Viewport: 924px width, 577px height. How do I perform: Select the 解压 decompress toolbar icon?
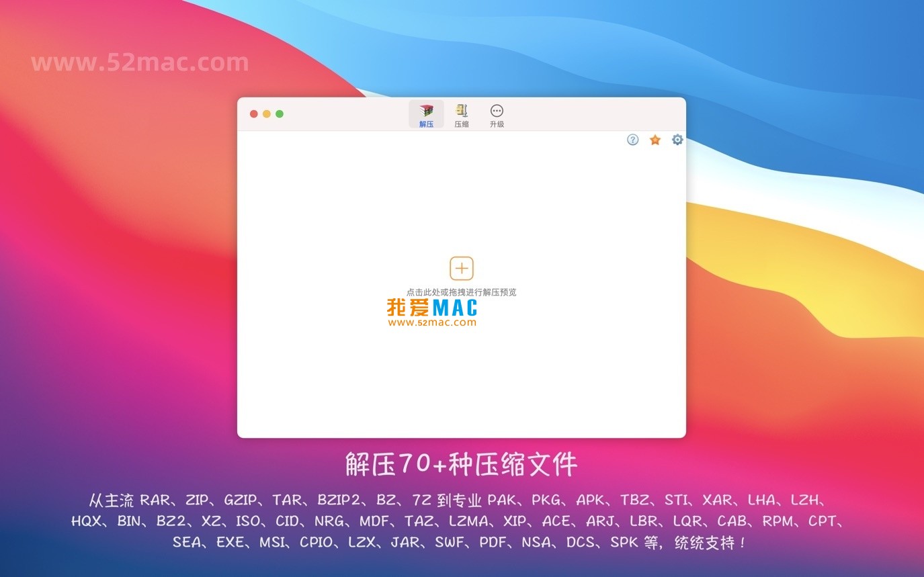click(x=426, y=111)
